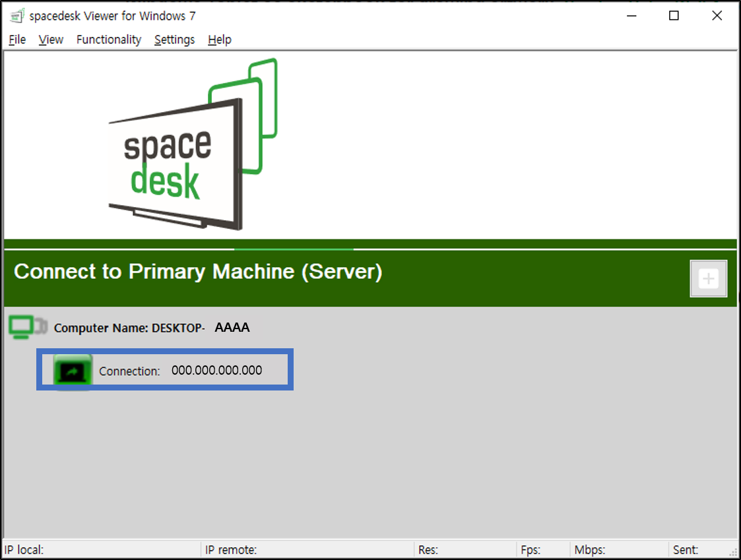Image resolution: width=741 pixels, height=560 pixels.
Task: Select Connection: 000.000.000.000 entry
Action: pyautogui.click(x=165, y=370)
